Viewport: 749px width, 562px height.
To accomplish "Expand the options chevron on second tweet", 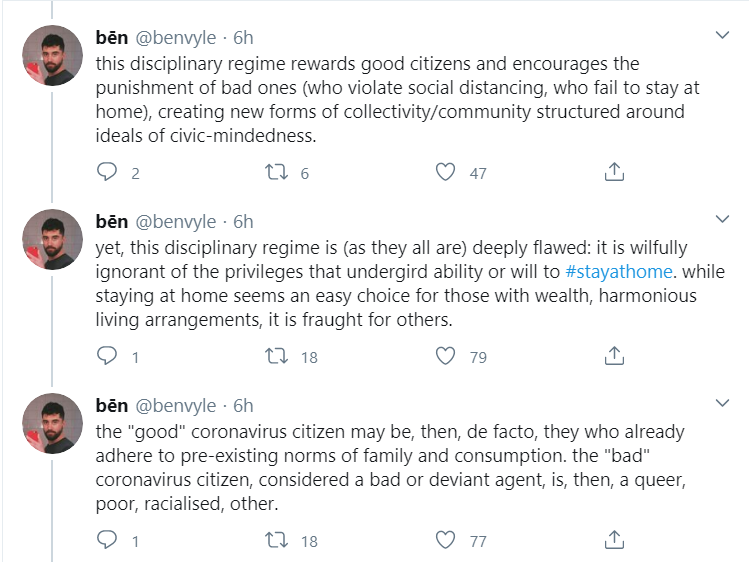I will [x=723, y=219].
